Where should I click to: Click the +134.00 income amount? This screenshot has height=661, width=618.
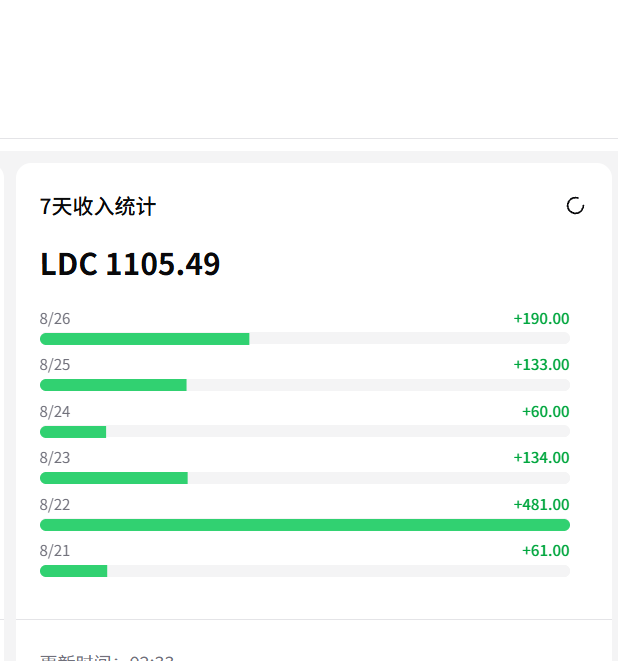[x=541, y=458]
